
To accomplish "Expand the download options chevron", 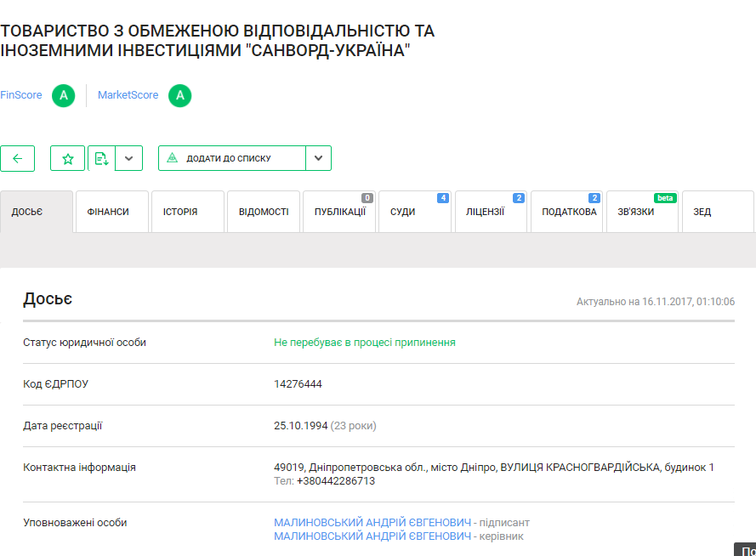I will (128, 158).
